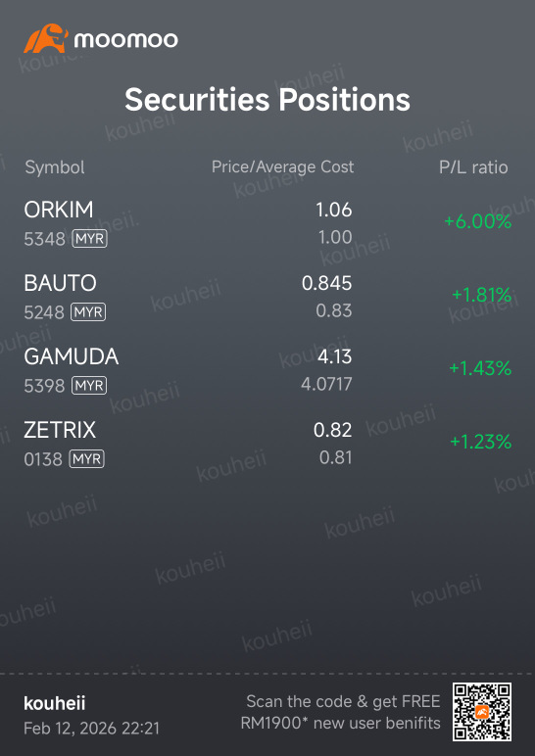The height and width of the screenshot is (756, 535).
Task: Tap the kouheii username in footer
Action: click(55, 703)
